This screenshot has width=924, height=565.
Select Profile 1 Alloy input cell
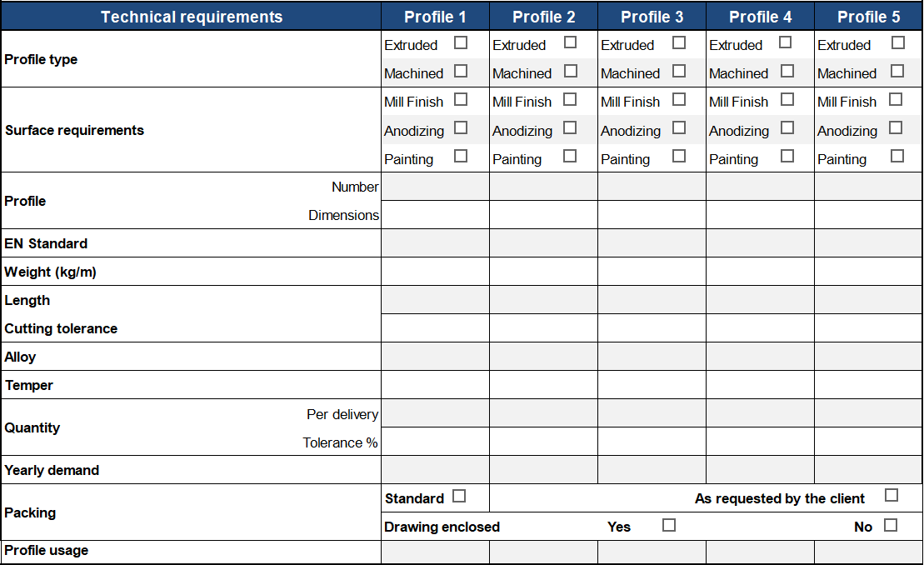click(x=435, y=357)
